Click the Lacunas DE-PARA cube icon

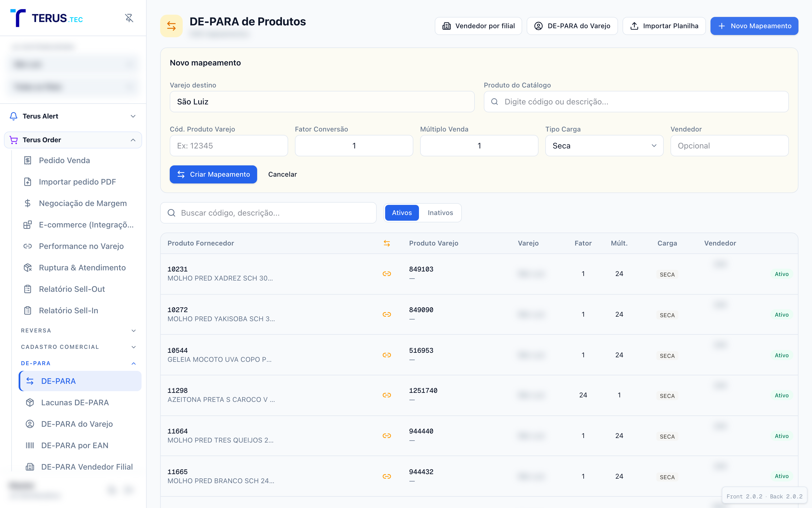point(30,402)
